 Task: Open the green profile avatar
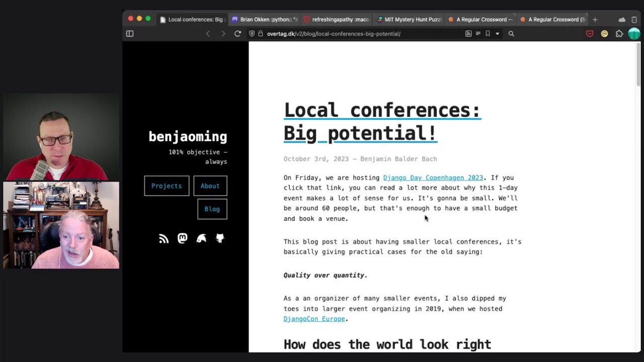coord(634,34)
